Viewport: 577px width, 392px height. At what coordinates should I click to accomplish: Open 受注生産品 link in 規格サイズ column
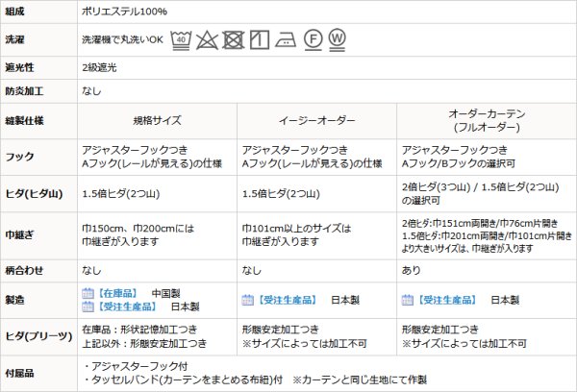click(126, 306)
